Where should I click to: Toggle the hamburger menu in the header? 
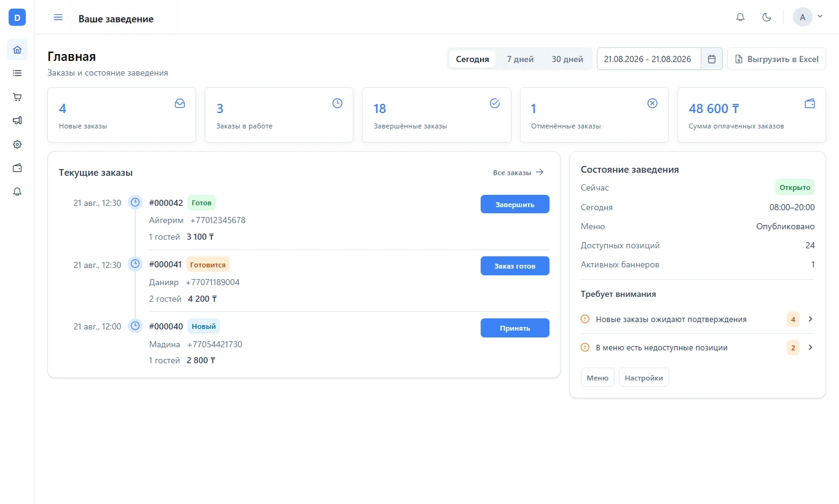(x=58, y=17)
